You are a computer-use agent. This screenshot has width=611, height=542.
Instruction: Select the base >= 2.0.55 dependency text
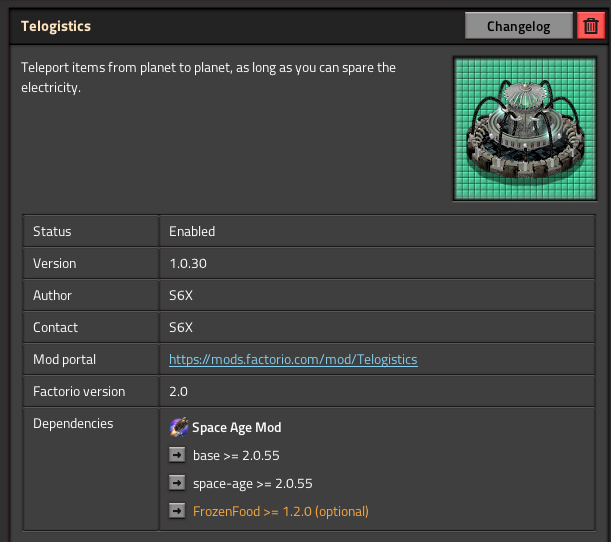236,455
